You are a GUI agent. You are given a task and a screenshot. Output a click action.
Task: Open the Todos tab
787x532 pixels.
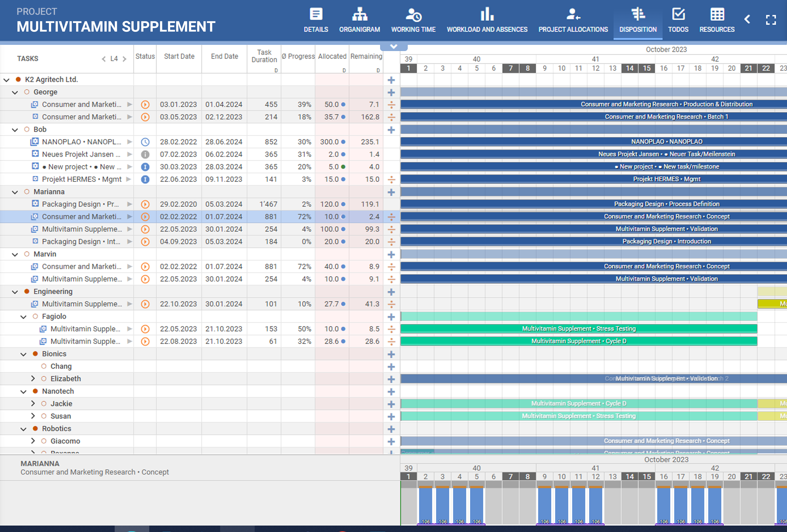pyautogui.click(x=678, y=20)
